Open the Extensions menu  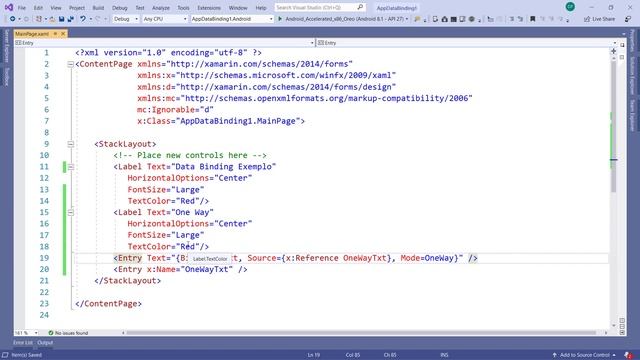209,8
